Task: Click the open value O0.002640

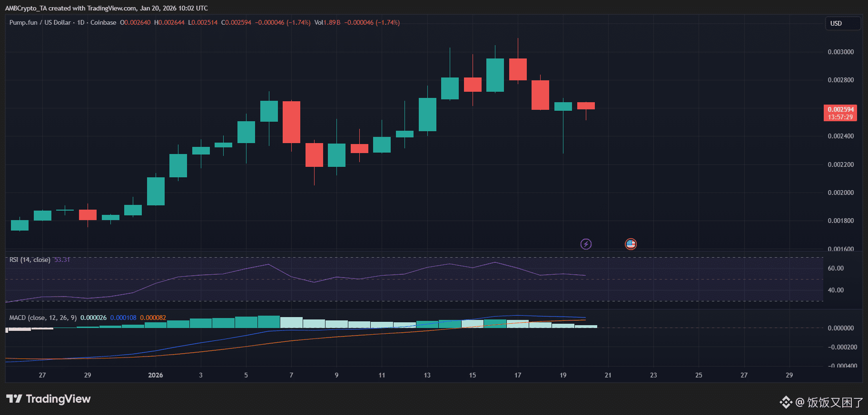Action: tap(135, 22)
